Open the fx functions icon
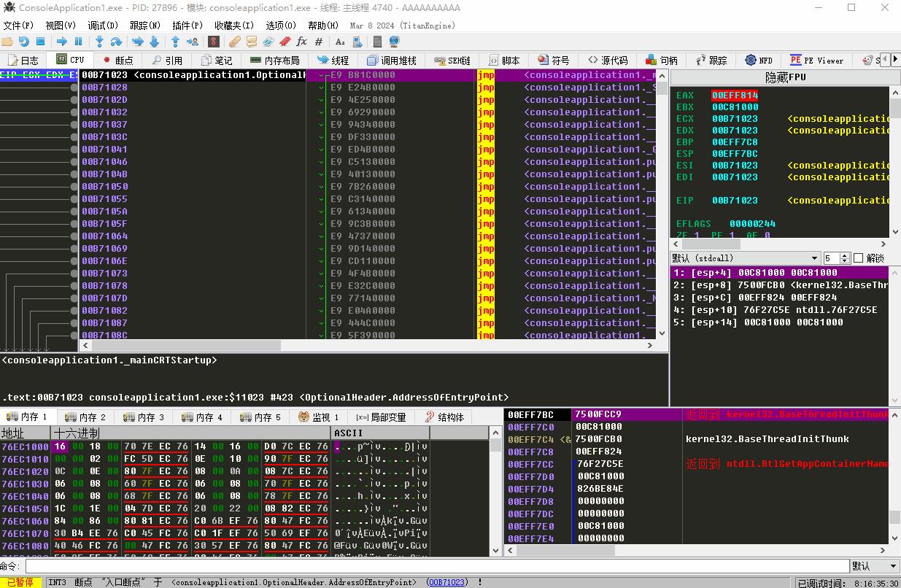This screenshot has height=588, width=901. (301, 42)
